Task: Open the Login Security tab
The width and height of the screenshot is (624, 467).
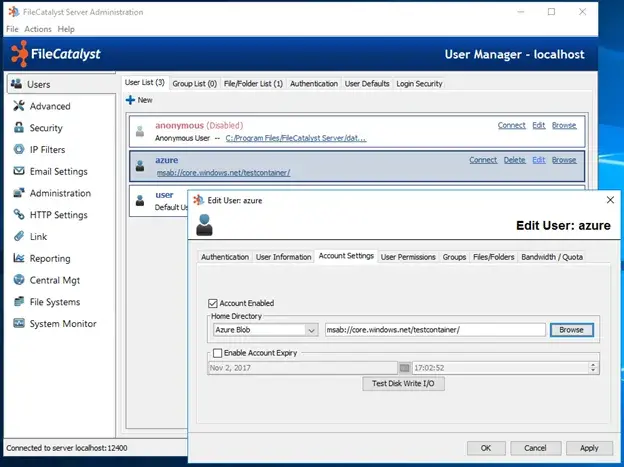Action: tap(419, 84)
